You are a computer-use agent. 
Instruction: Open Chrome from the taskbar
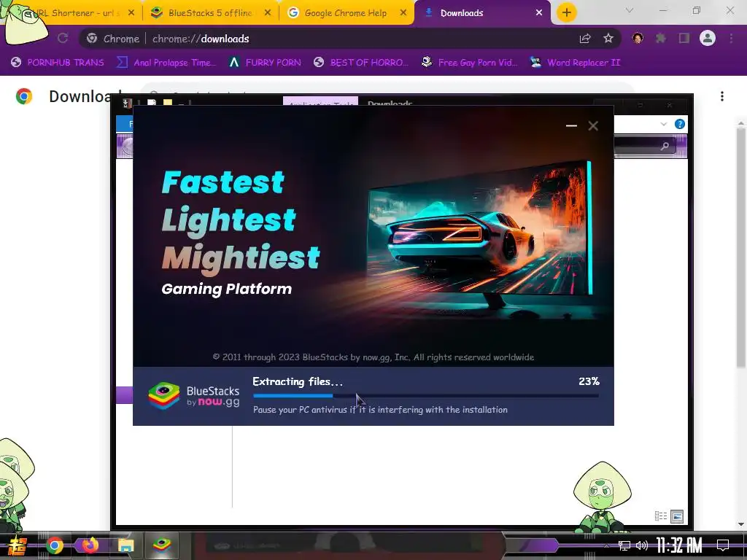55,545
